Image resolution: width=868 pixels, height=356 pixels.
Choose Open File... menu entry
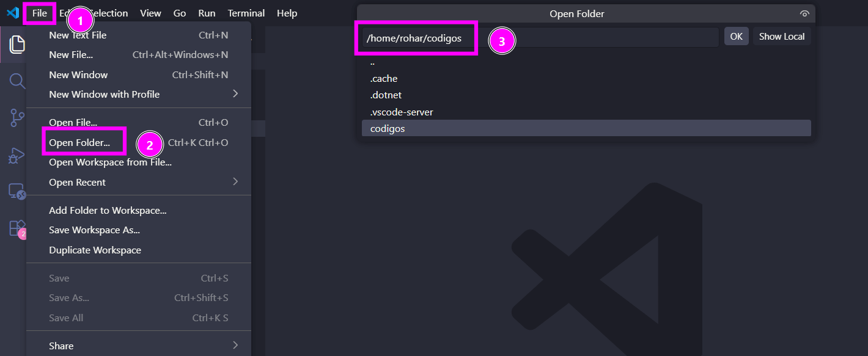139,123
